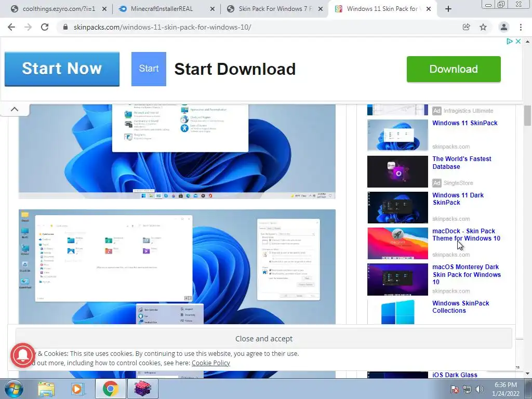Bookmark this page with the star icon

pyautogui.click(x=483, y=27)
